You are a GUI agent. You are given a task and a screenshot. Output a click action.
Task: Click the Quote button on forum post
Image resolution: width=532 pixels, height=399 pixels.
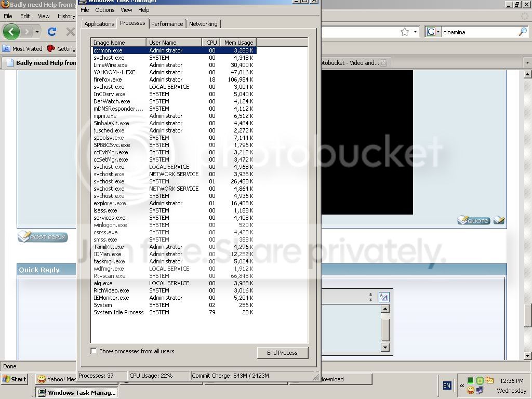pyautogui.click(x=474, y=220)
